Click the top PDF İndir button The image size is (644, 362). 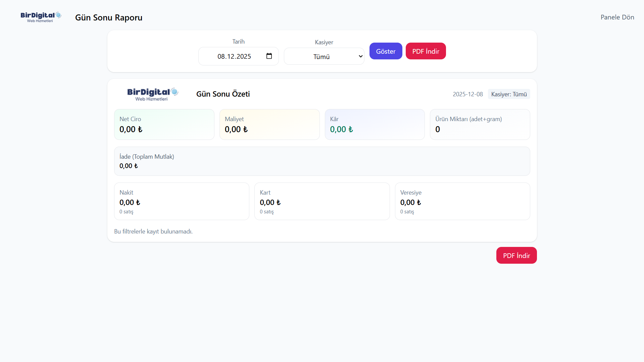pyautogui.click(x=426, y=51)
